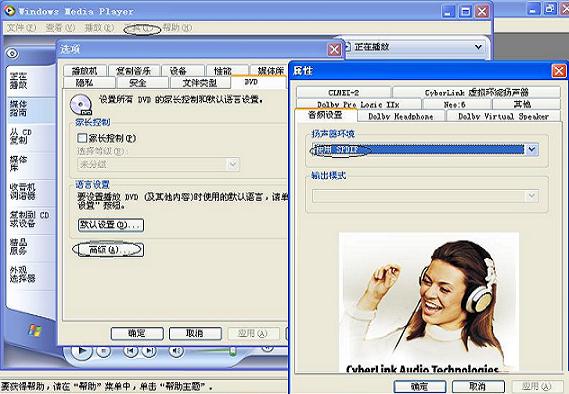Switch to the 设备 tab in Options
Screen dimensions: 569x394
click(183, 71)
